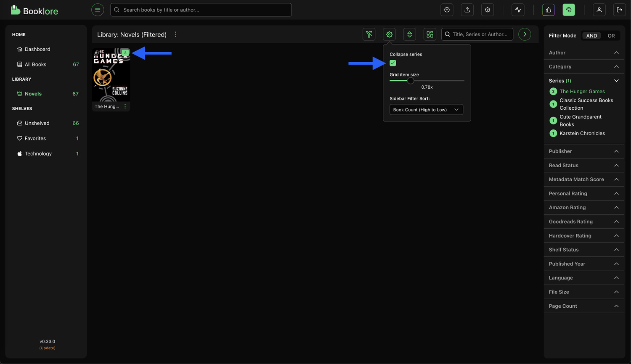Switch view with the grid layout icon
Screen dimensions: 631x364
[x=430, y=34]
